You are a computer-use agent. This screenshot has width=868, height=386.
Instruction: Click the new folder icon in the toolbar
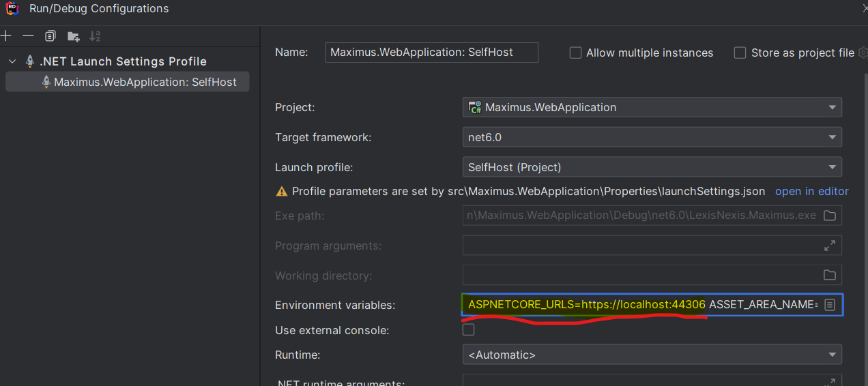(73, 36)
